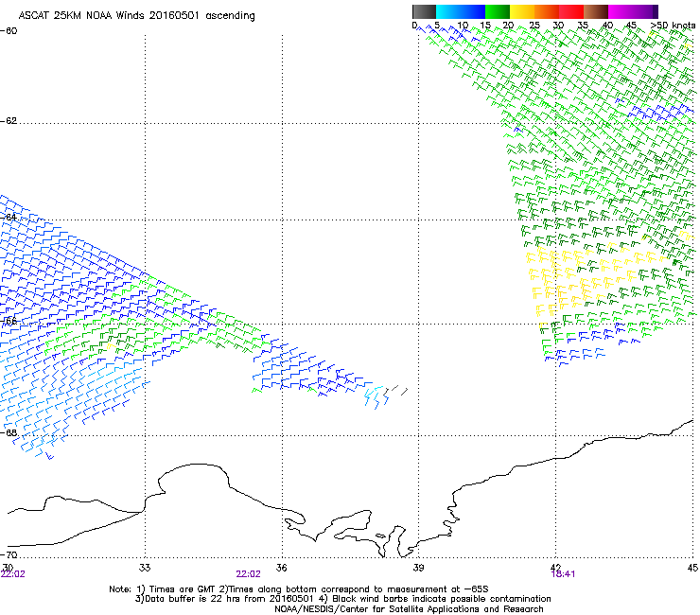Click the 45 longitude label
This screenshot has width=700, height=615.
click(x=692, y=568)
